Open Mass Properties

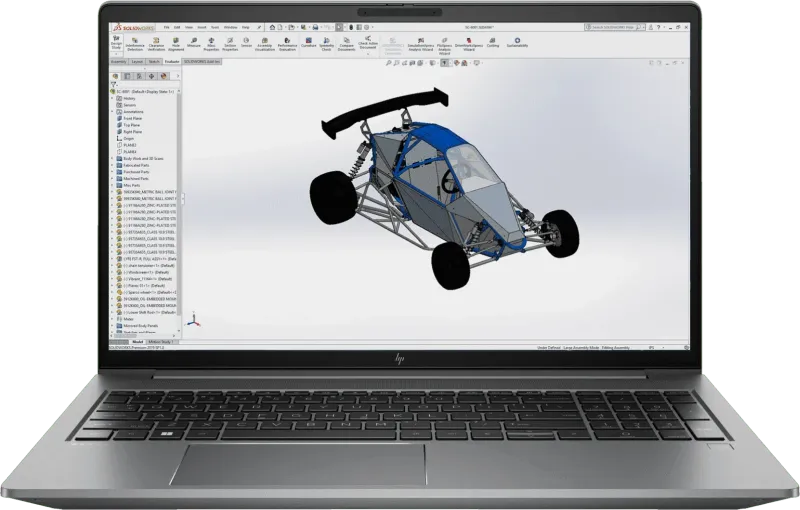pyautogui.click(x=211, y=44)
